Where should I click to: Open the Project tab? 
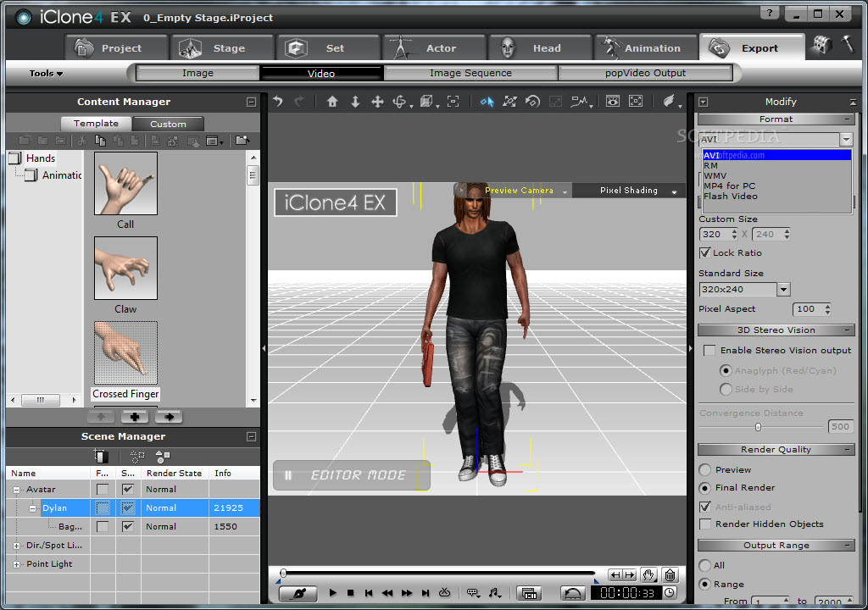[115, 48]
